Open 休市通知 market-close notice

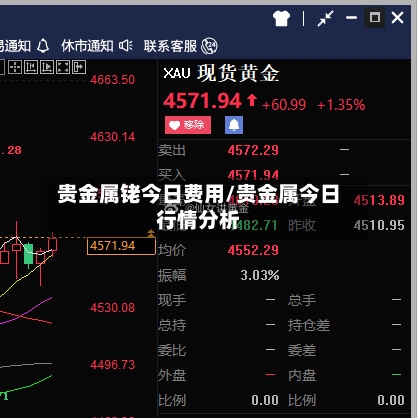click(87, 46)
